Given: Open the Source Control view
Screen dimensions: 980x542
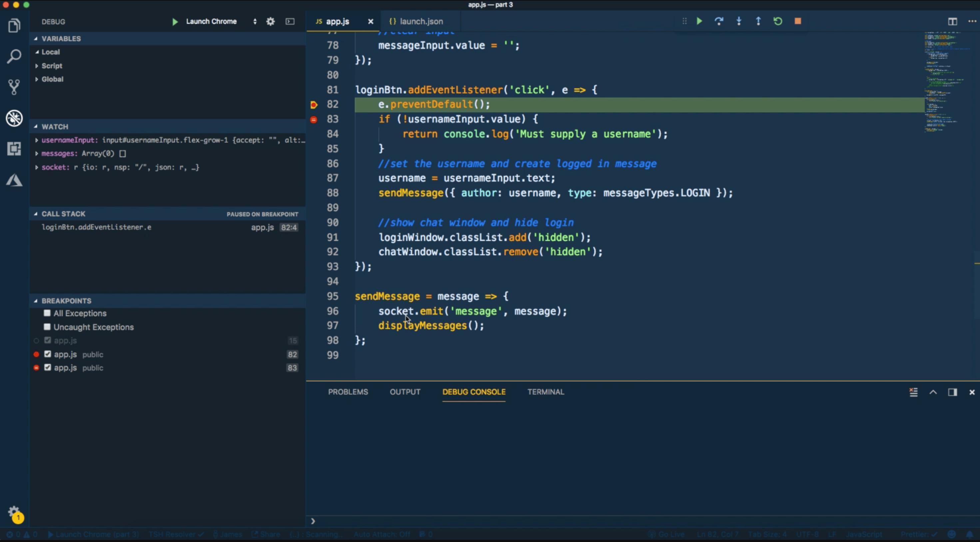Looking at the screenshot, I should tap(14, 87).
